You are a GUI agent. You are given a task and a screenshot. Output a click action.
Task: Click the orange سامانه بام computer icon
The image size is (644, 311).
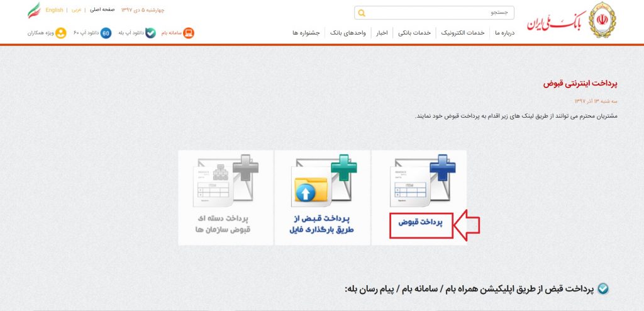point(189,33)
